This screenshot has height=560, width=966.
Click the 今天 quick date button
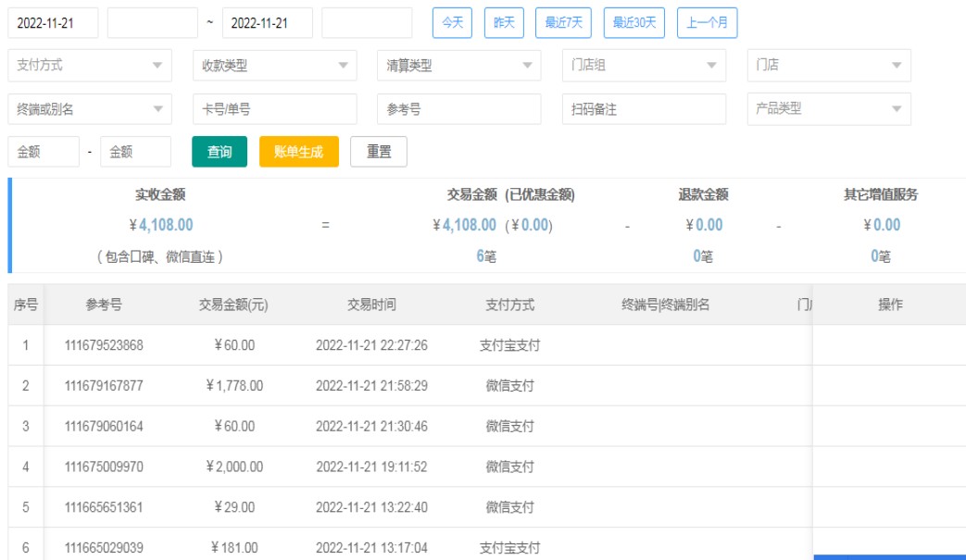point(452,23)
